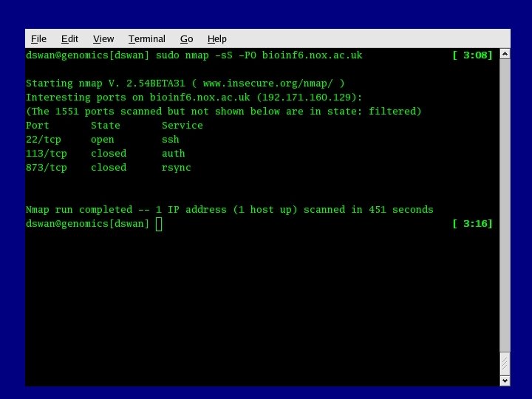Image resolution: width=532 pixels, height=399 pixels.
Task: Click the last 'dswan@genomics[dswan]' prompt
Action: [x=87, y=224]
